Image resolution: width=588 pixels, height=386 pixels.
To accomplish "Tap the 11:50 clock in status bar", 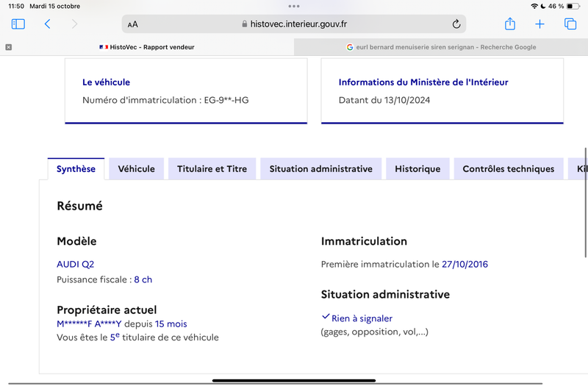I will click(16, 6).
